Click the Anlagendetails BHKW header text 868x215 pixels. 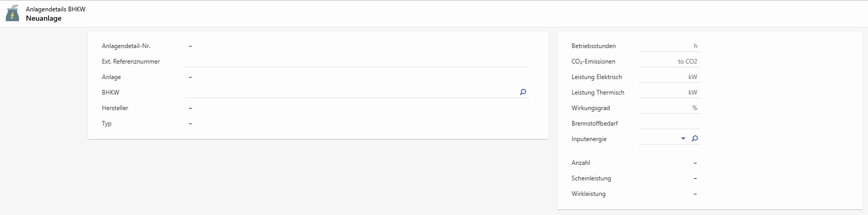tap(55, 9)
